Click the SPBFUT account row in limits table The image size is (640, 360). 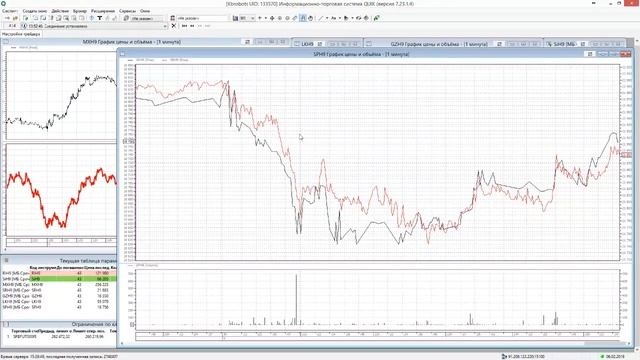(x=59, y=337)
